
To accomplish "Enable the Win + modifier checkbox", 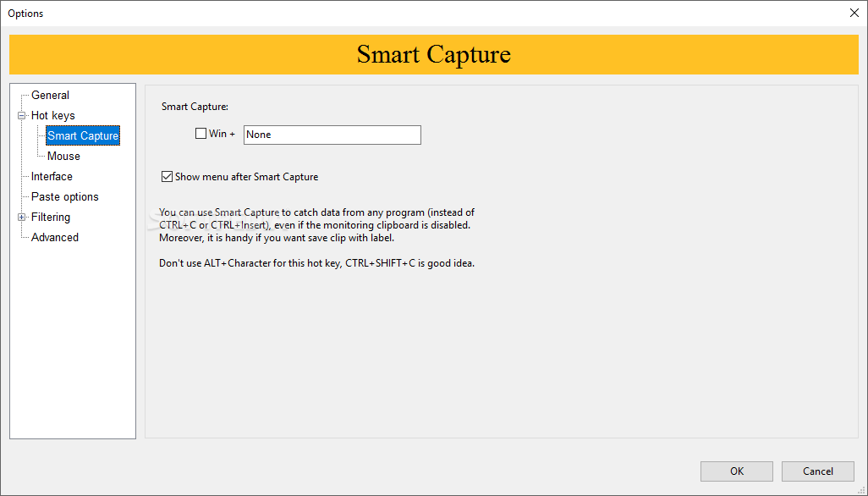I will coord(201,134).
